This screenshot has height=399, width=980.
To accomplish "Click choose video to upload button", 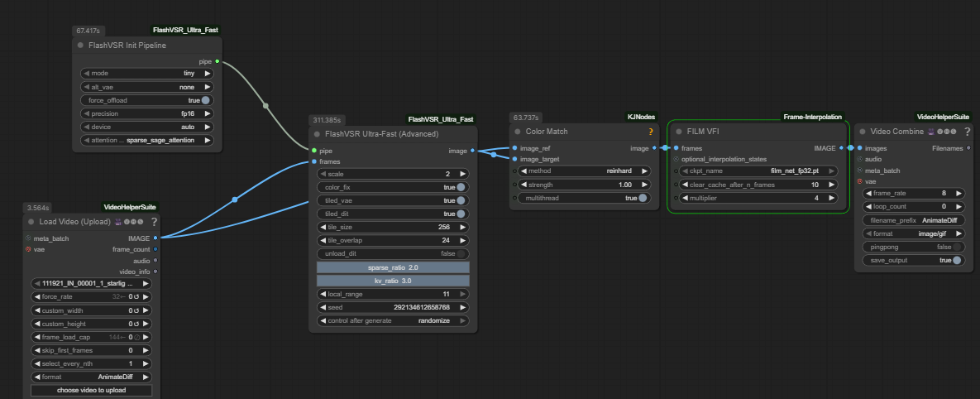I will pyautogui.click(x=91, y=390).
